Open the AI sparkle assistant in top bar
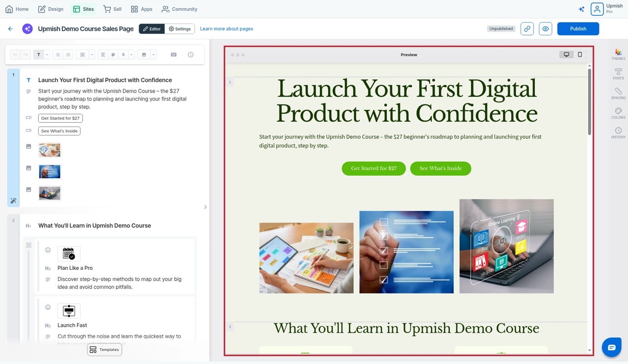This screenshot has height=364, width=628. click(x=581, y=9)
